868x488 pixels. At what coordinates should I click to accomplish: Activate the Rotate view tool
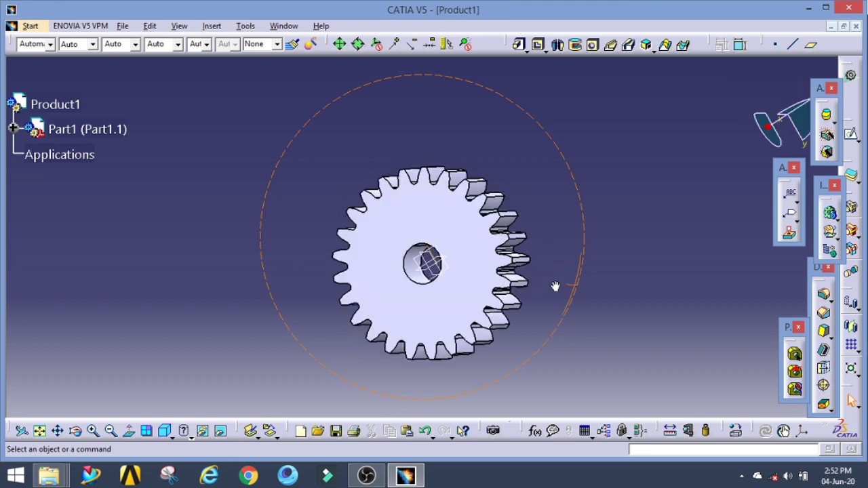click(x=75, y=430)
